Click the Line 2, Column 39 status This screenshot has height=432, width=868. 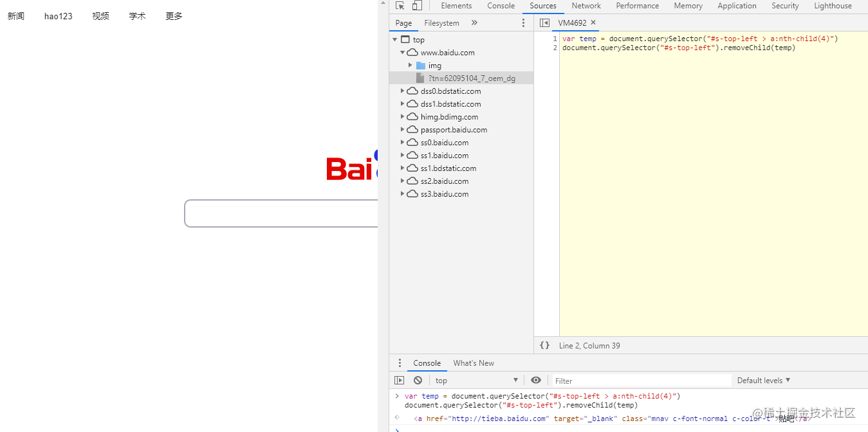point(589,346)
